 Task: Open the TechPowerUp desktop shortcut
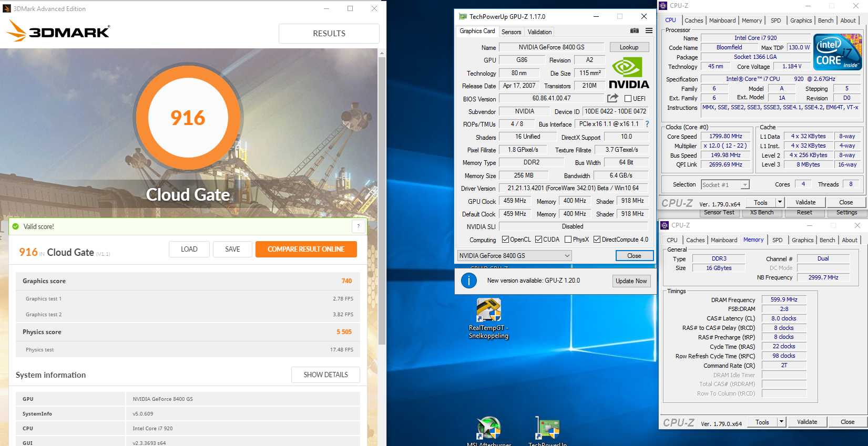pyautogui.click(x=547, y=431)
